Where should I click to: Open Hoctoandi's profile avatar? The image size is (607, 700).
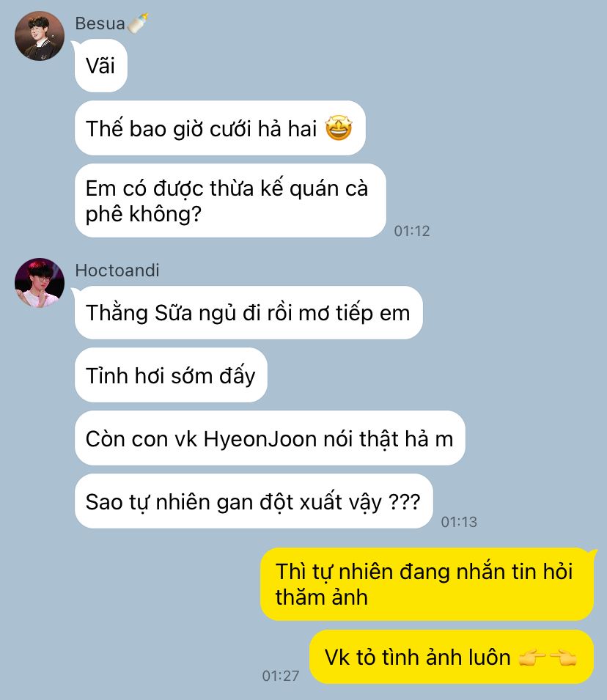tap(40, 283)
